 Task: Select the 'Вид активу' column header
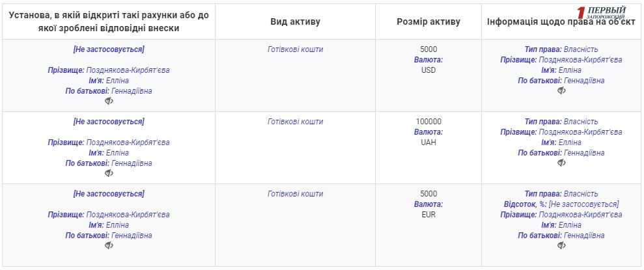(295, 21)
